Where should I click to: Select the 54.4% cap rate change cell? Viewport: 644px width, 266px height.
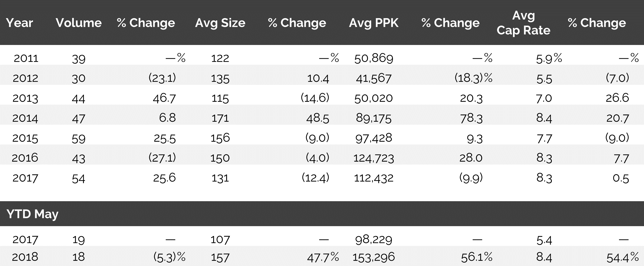pos(622,257)
